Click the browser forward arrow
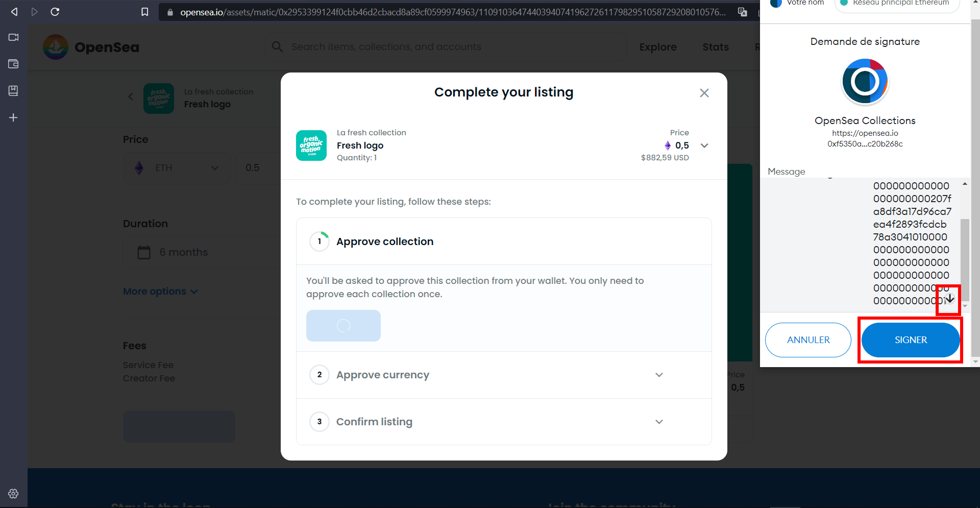Viewport: 980px width, 508px height. click(x=34, y=12)
